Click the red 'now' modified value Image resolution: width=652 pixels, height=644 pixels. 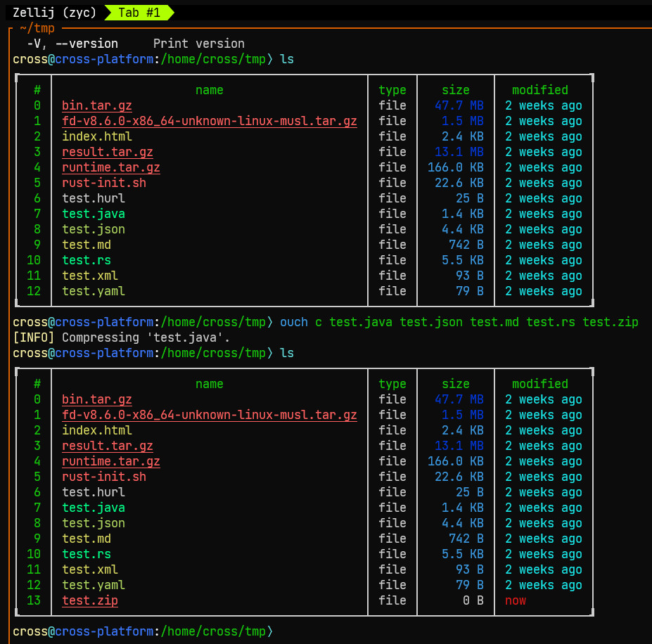pos(515,600)
